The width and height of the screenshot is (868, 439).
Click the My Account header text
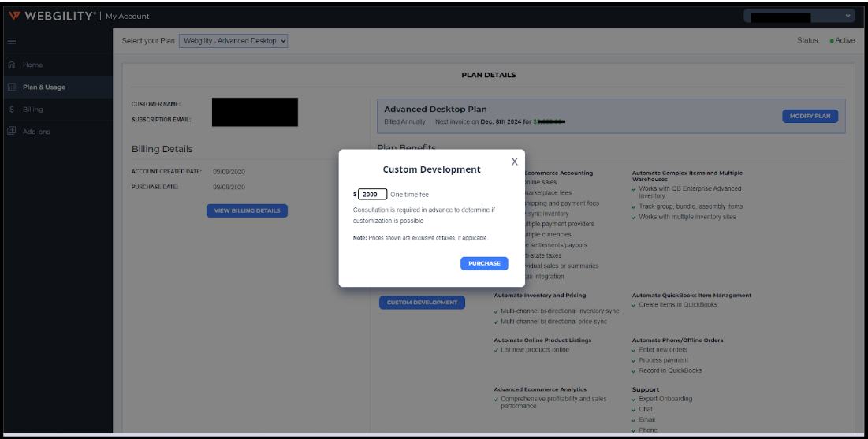pos(127,16)
